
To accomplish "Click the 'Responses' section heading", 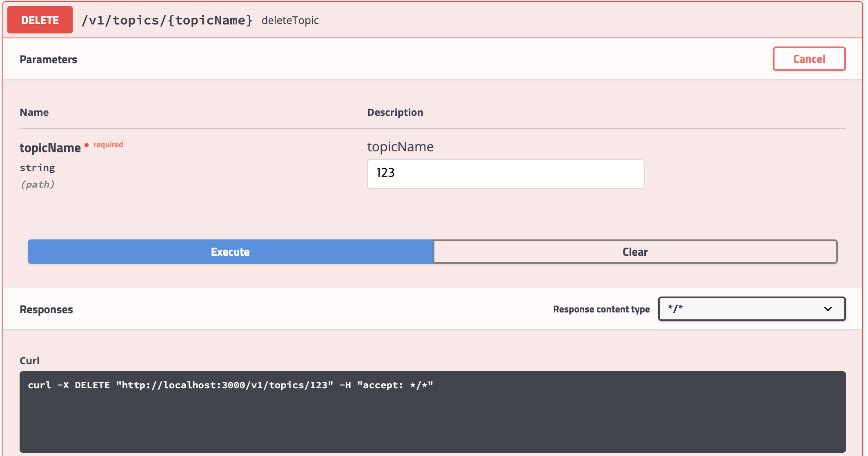I will coord(46,310).
